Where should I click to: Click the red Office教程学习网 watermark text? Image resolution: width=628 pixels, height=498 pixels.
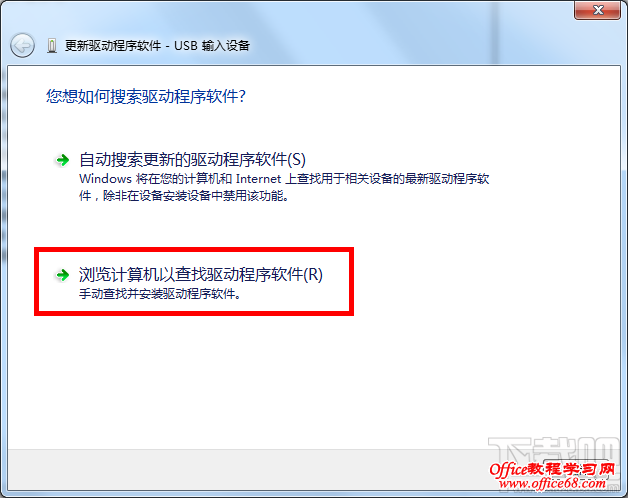tap(552, 469)
